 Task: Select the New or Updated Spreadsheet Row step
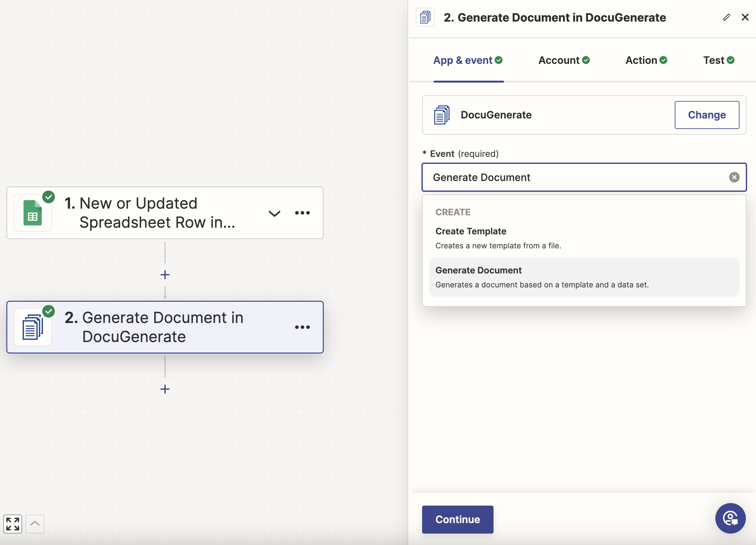(x=165, y=213)
